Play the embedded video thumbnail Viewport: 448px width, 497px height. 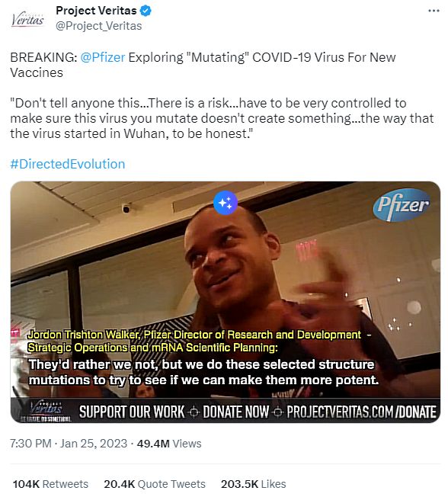(x=226, y=302)
